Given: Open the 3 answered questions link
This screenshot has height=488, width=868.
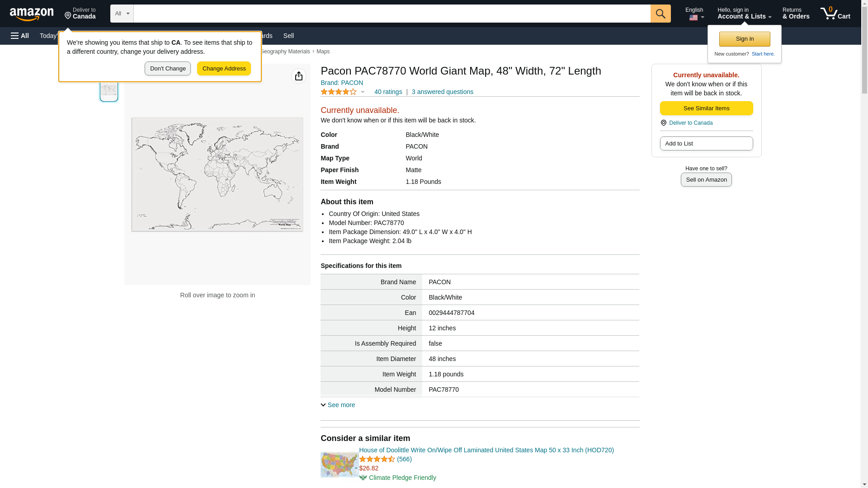Looking at the screenshot, I should 442,92.
